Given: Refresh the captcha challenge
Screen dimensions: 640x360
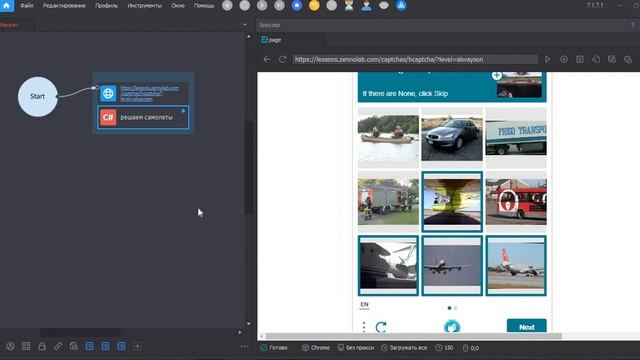Looking at the screenshot, I should pos(381,327).
